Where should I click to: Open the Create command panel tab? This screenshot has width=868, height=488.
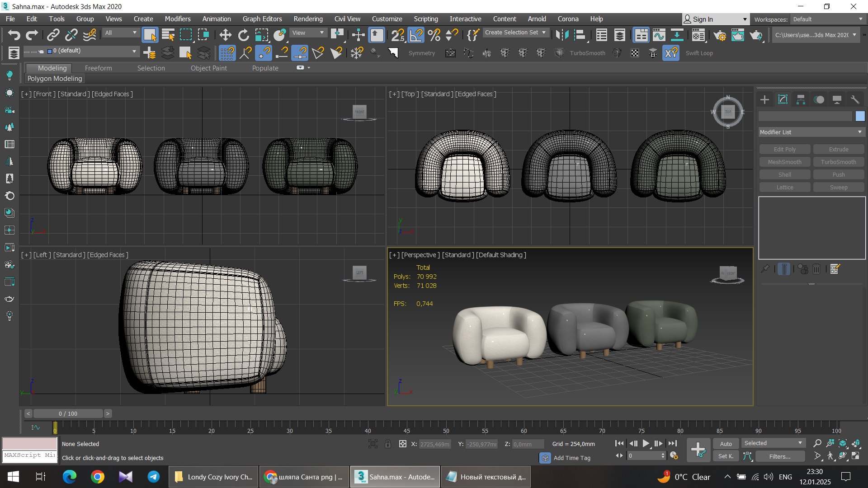pos(764,99)
